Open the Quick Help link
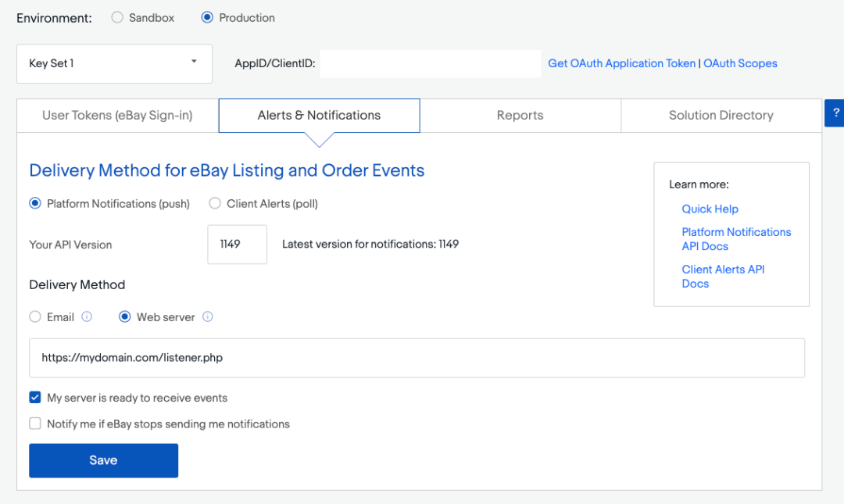The width and height of the screenshot is (844, 504). click(x=710, y=209)
